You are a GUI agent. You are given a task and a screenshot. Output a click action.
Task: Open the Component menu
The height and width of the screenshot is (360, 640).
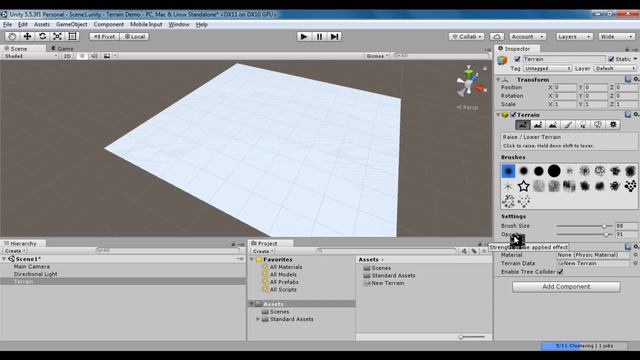click(x=109, y=24)
